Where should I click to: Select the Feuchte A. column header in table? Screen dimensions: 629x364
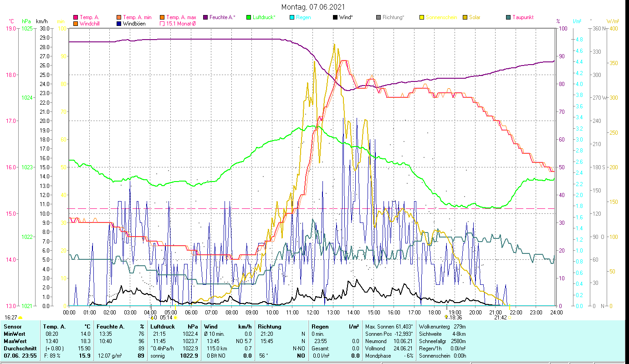[108, 327]
